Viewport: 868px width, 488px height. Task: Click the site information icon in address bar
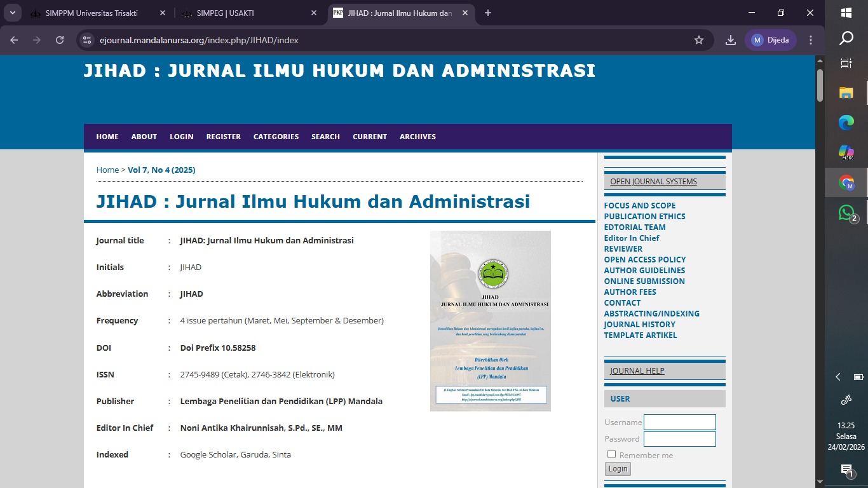pyautogui.click(x=88, y=40)
